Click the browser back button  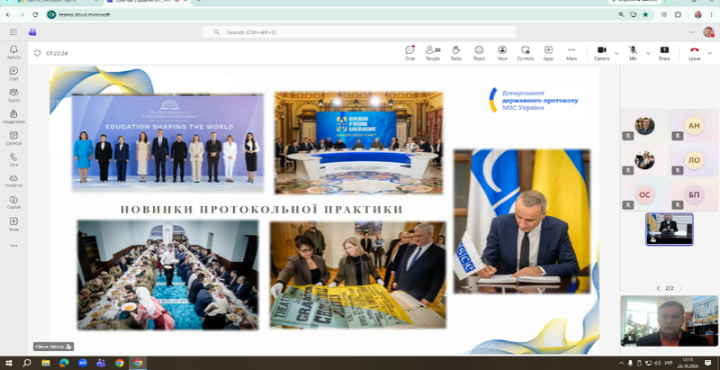pos(8,15)
